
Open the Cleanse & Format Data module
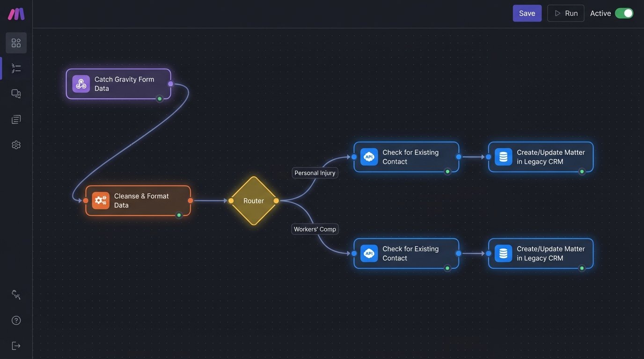click(x=138, y=201)
